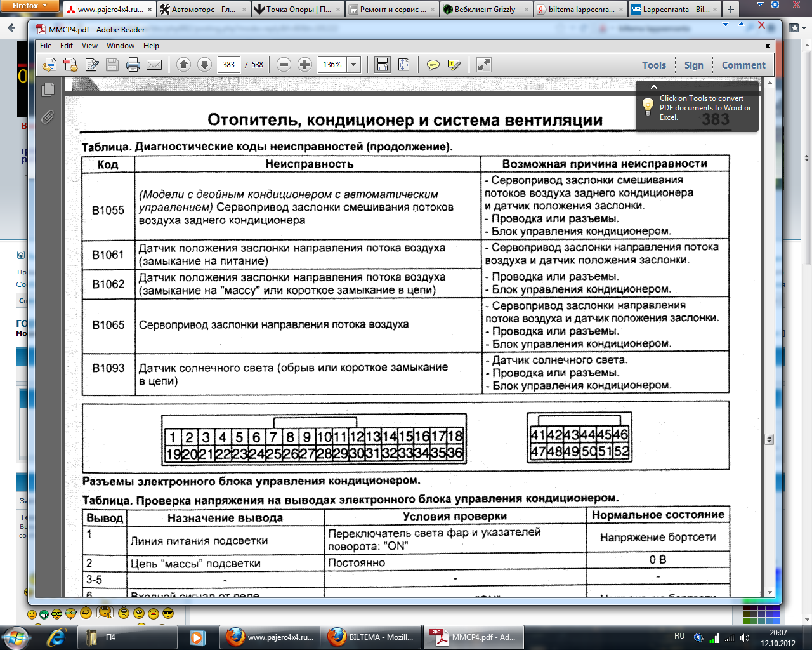Open the Comment pane
Viewport: 812px width, 650px height.
click(743, 65)
